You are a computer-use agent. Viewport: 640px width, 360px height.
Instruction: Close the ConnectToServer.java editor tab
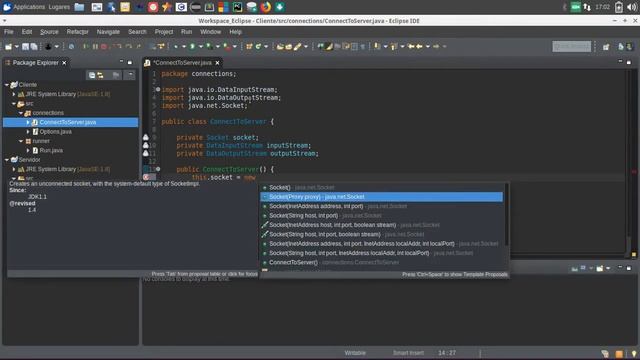(x=217, y=62)
